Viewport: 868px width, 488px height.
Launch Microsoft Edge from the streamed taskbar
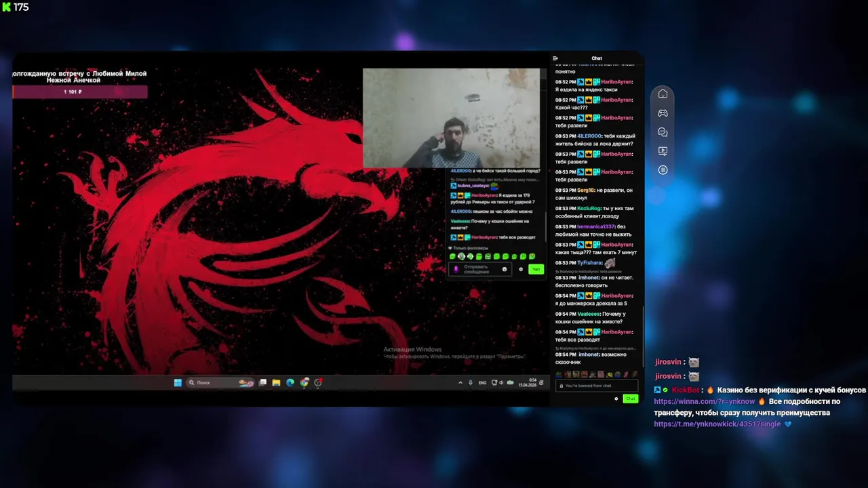pyautogui.click(x=290, y=383)
